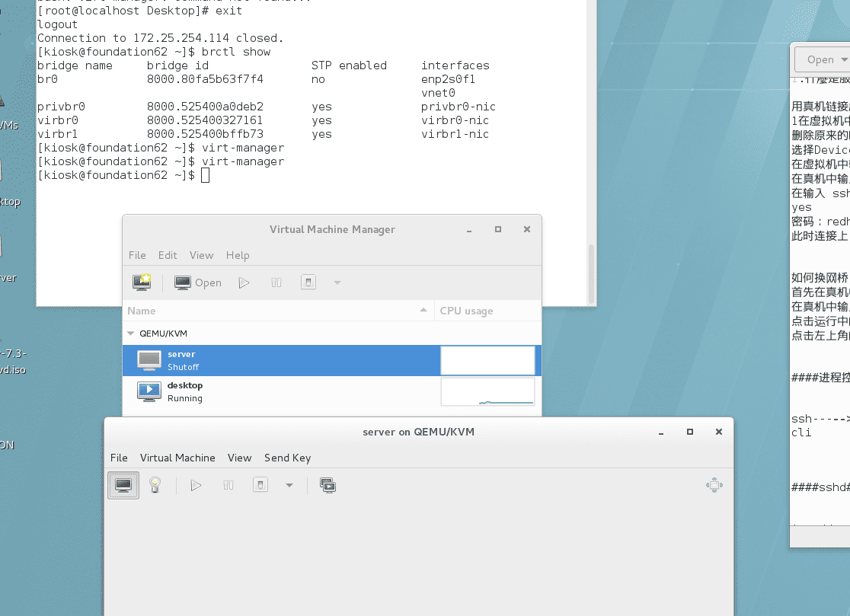Expand the shutdown options arrow in Virtual Machine Manager
The image size is (850, 616).
337,282
